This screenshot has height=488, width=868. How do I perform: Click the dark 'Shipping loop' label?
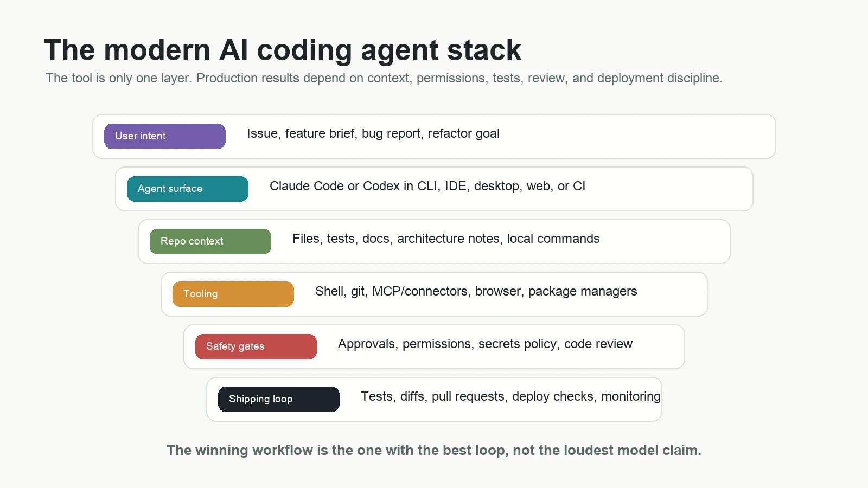coord(279,399)
